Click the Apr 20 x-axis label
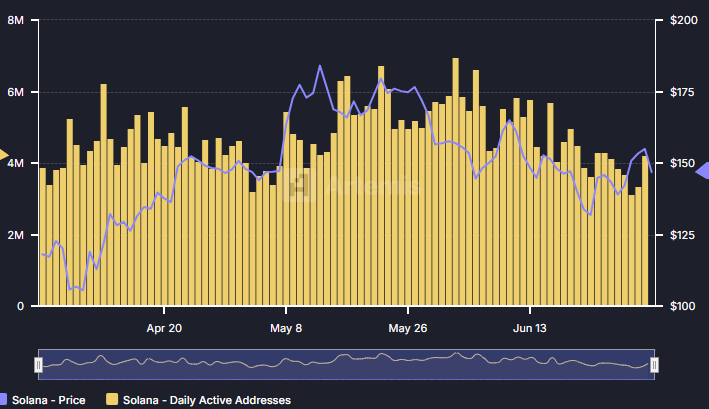The height and width of the screenshot is (409, 709). pyautogui.click(x=164, y=328)
